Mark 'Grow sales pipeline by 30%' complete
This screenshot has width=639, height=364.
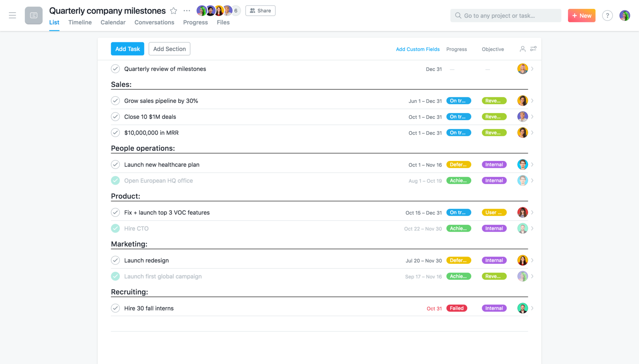(x=115, y=101)
